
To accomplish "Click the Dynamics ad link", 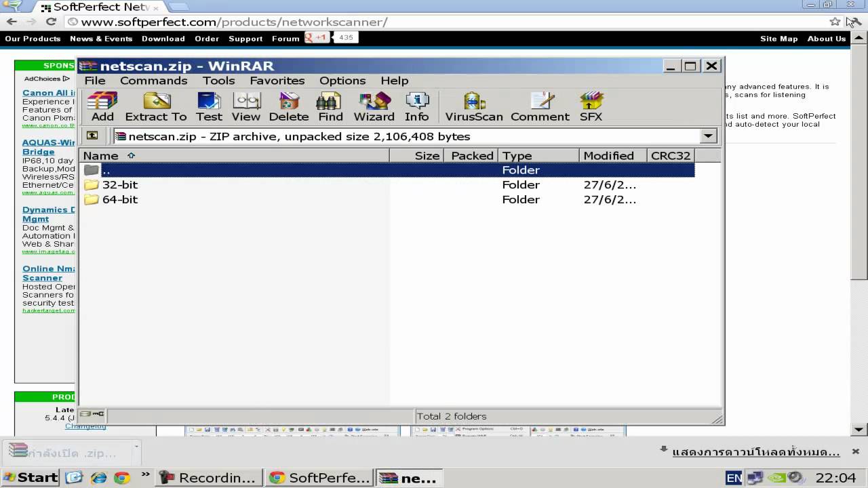I will click(x=48, y=214).
